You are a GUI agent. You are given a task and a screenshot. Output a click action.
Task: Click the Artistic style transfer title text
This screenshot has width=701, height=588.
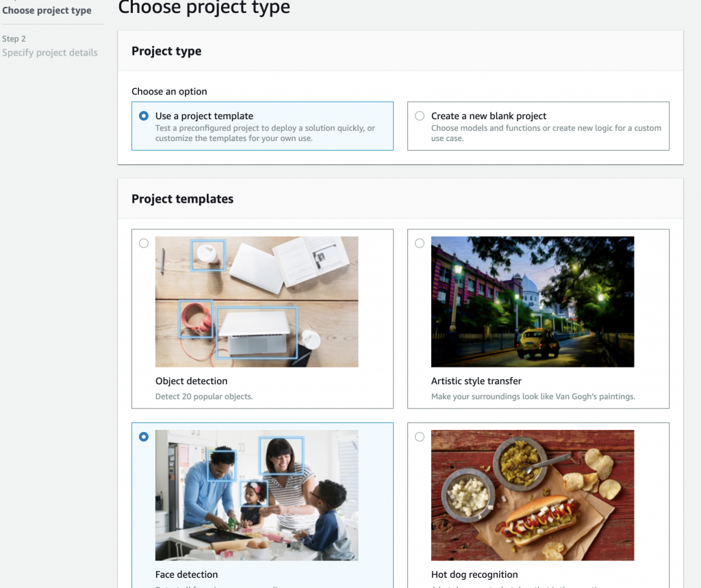(476, 381)
